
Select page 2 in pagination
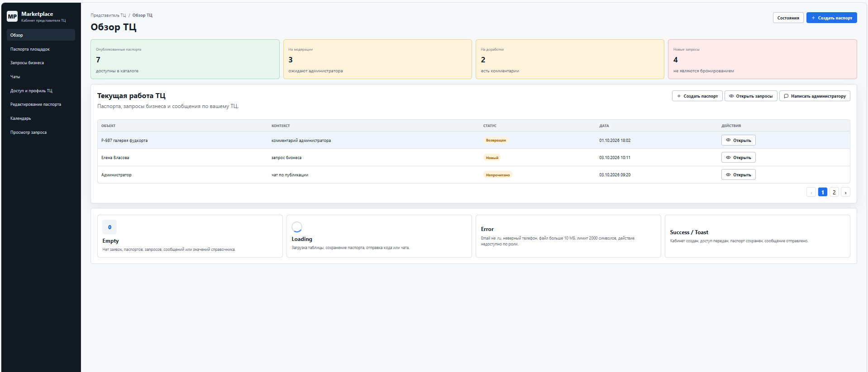click(834, 192)
